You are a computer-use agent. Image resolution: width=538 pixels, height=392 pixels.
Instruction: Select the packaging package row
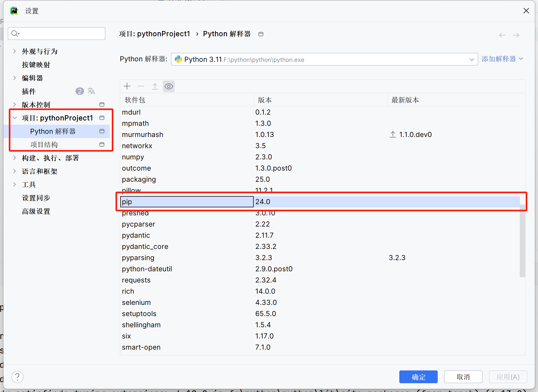pos(320,179)
